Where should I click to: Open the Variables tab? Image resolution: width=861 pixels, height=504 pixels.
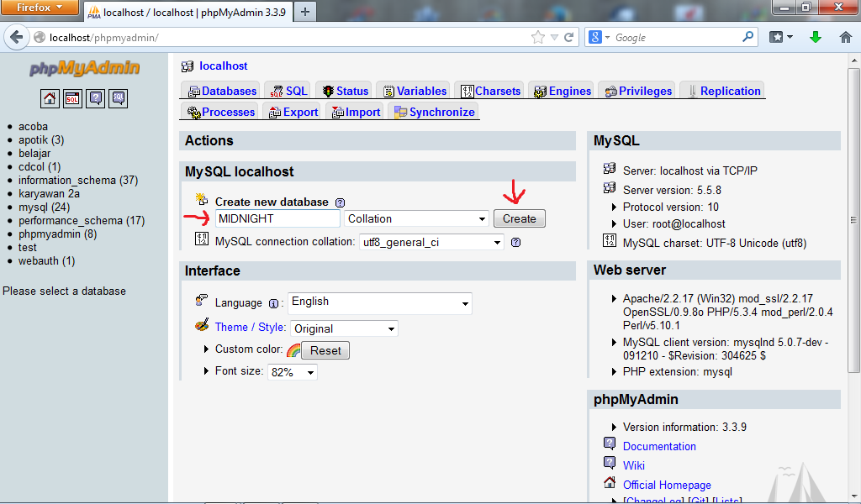tap(415, 91)
